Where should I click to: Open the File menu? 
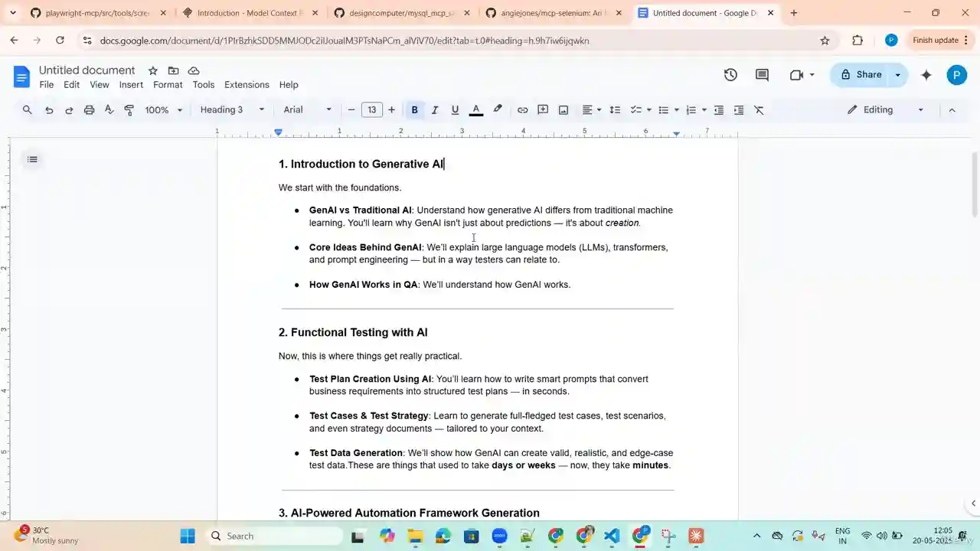tap(47, 85)
